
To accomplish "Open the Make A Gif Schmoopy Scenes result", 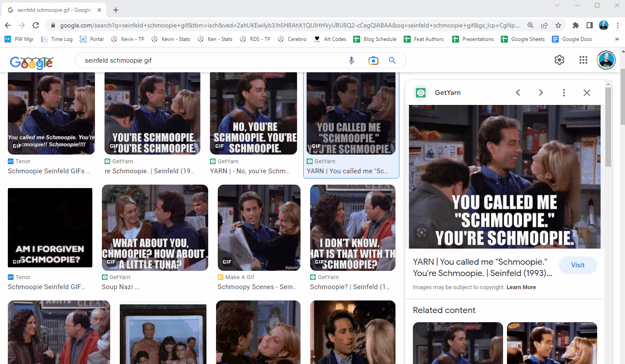I will [259, 228].
